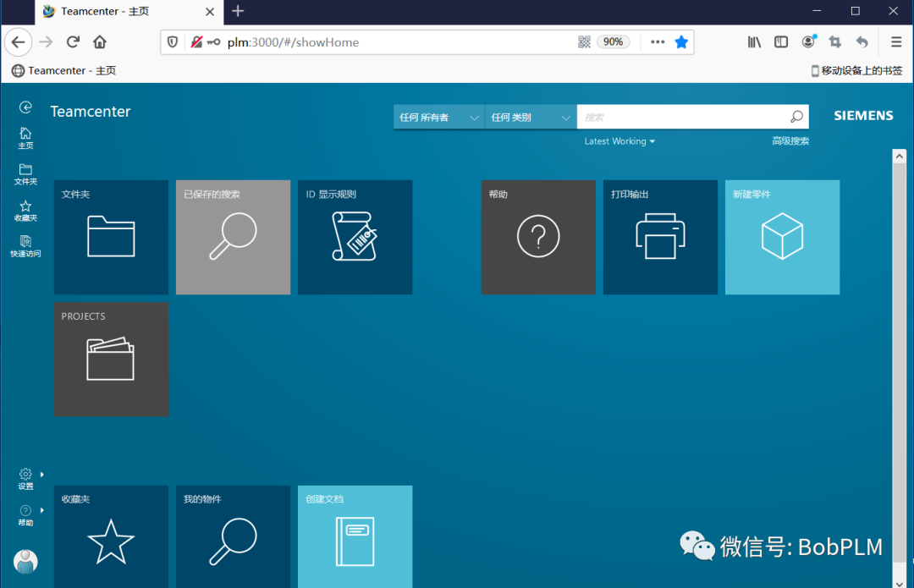This screenshot has height=588, width=914.
Task: Open the Teamcenter - 主页 bookmark
Action: click(x=64, y=70)
